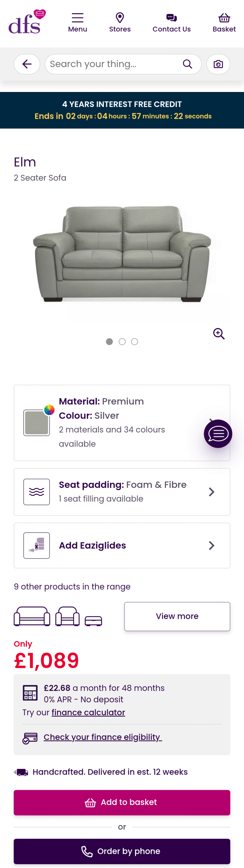
Task: Click the magnifier search icon
Action: coord(188,64)
